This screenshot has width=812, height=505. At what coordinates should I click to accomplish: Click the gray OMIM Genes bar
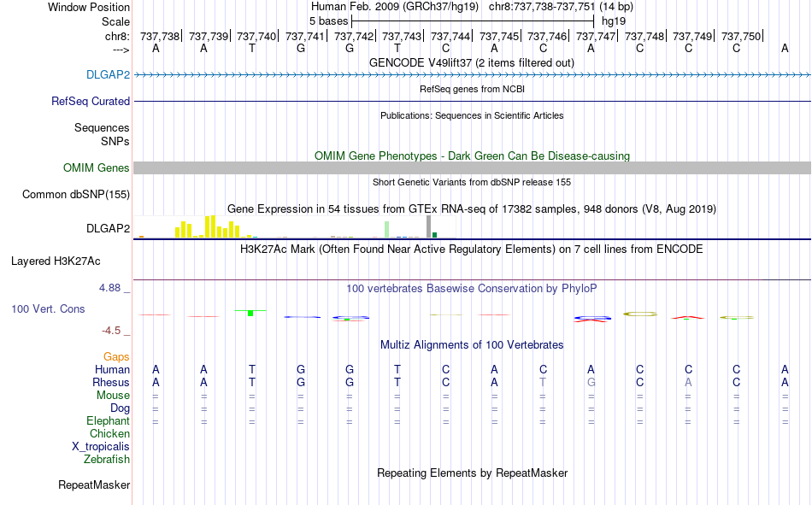(x=472, y=167)
